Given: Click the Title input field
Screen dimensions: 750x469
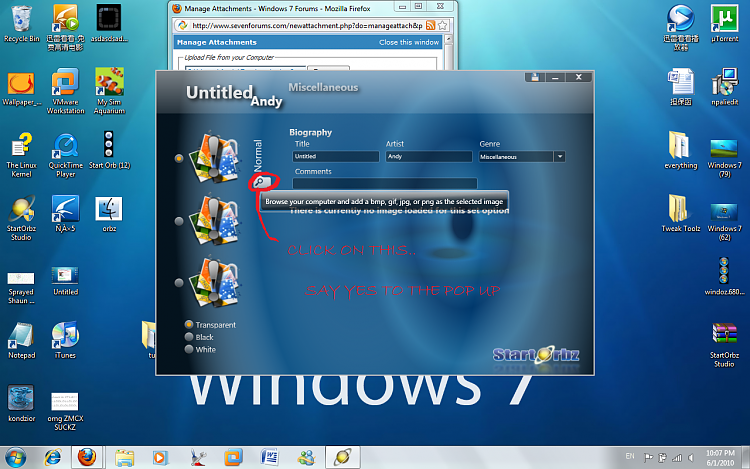Looking at the screenshot, I should point(335,156).
